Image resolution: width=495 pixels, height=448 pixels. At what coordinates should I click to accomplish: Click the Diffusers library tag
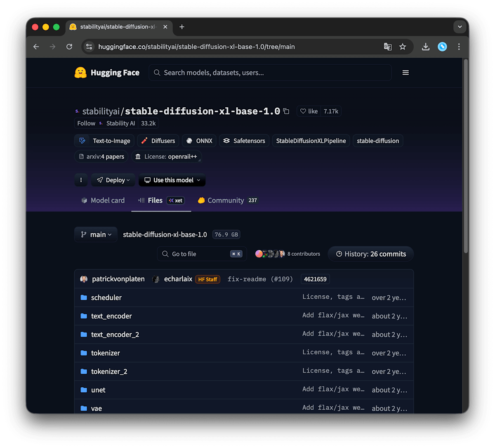tap(158, 141)
